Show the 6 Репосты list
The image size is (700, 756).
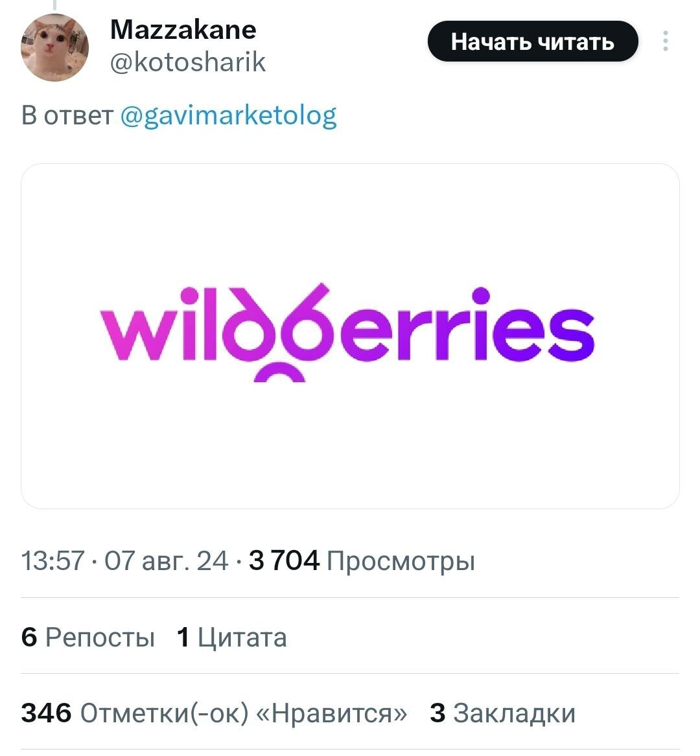(88, 637)
